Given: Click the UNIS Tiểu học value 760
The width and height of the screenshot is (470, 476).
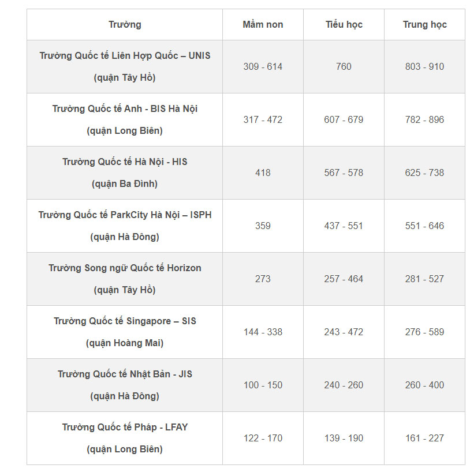Looking at the screenshot, I should [x=344, y=66].
